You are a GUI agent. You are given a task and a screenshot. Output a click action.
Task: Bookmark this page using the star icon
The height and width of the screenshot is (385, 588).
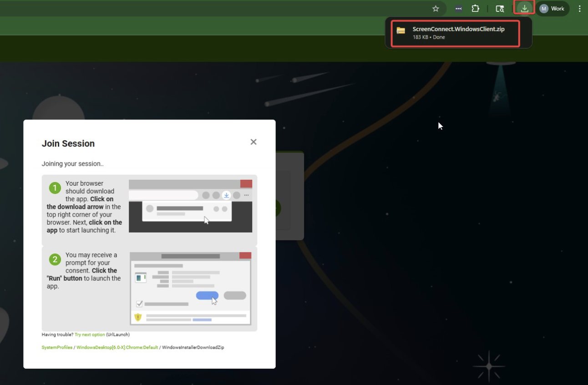435,8
